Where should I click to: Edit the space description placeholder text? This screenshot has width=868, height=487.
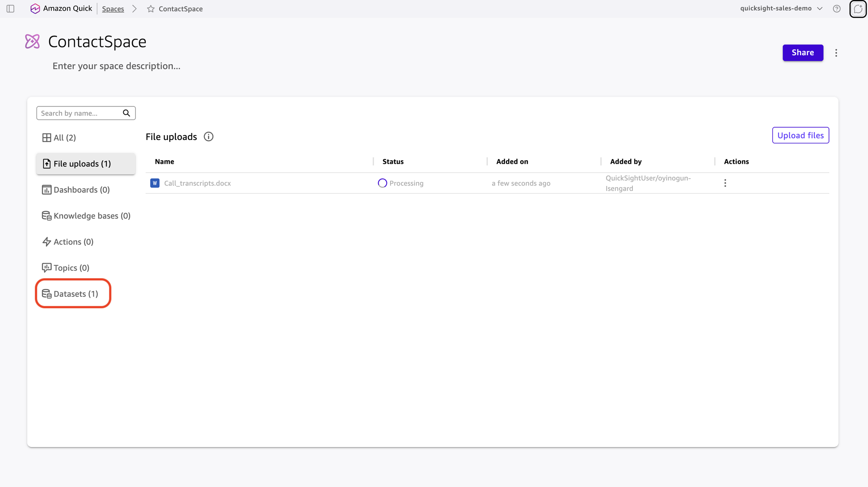[116, 66]
